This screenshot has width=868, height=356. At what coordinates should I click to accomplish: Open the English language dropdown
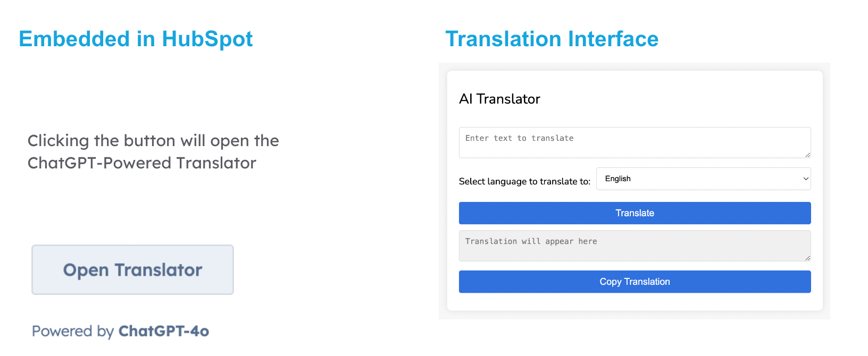tap(702, 179)
